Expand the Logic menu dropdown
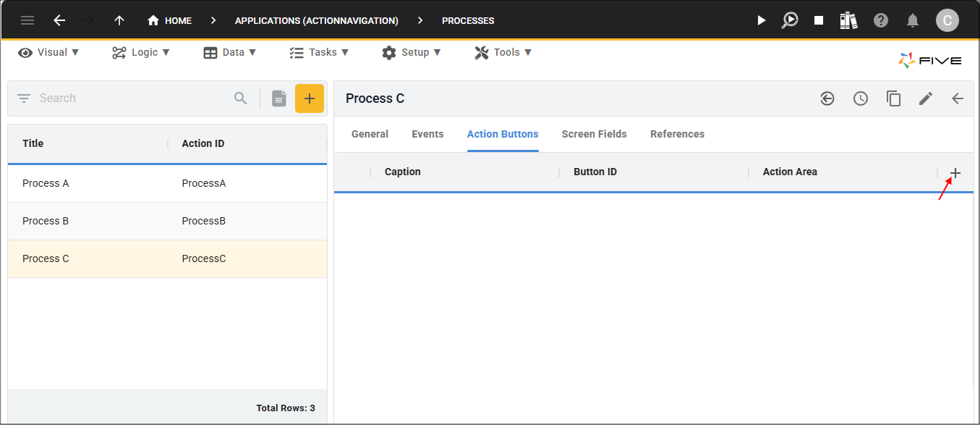This screenshot has width=980, height=425. (141, 52)
